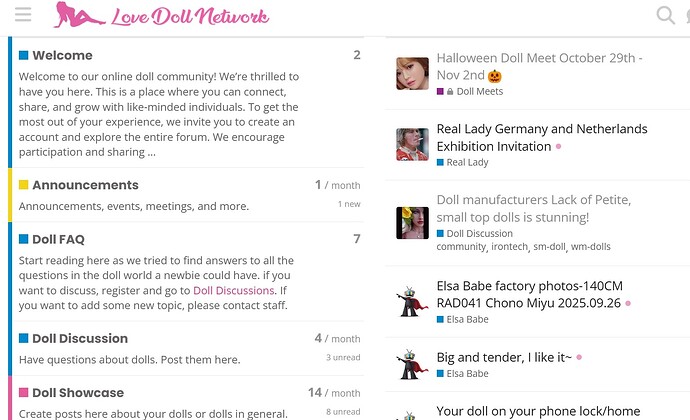Open the hamburger sidebar menu

point(23,15)
